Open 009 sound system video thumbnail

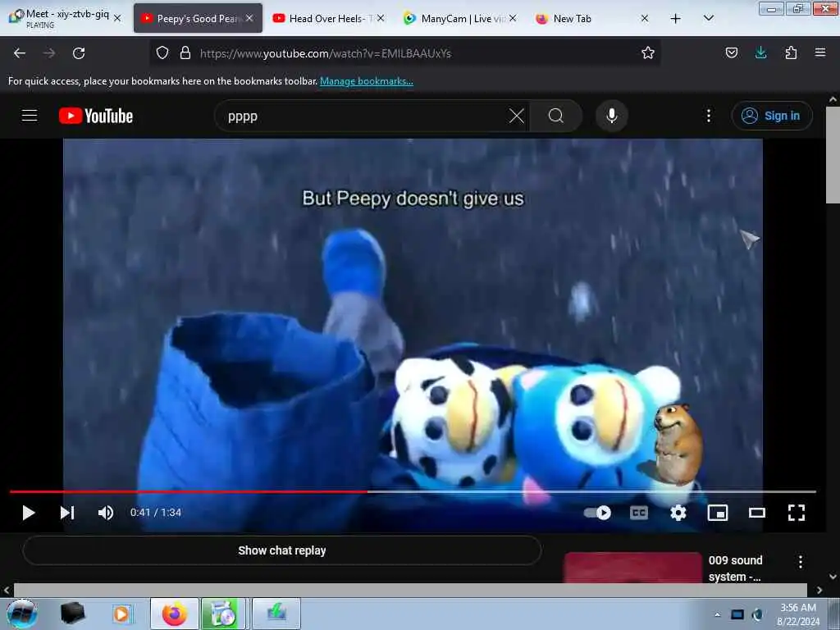click(632, 568)
